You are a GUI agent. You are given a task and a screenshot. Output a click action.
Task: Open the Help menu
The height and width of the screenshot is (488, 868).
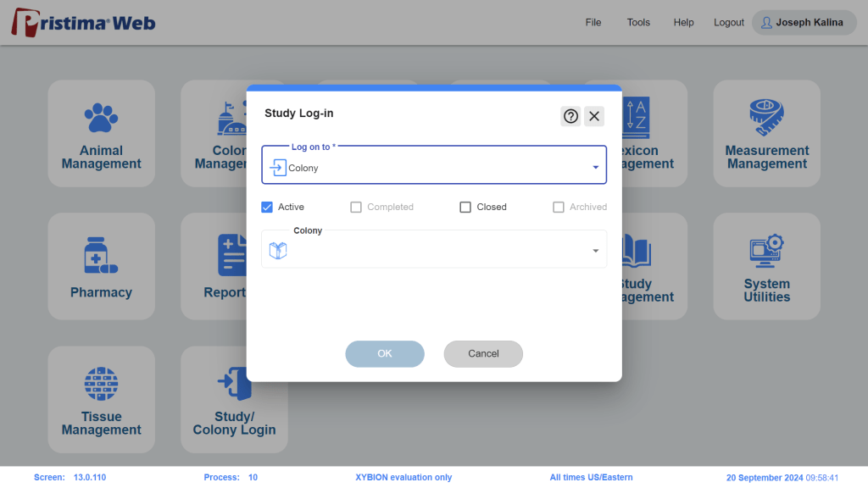pos(684,23)
